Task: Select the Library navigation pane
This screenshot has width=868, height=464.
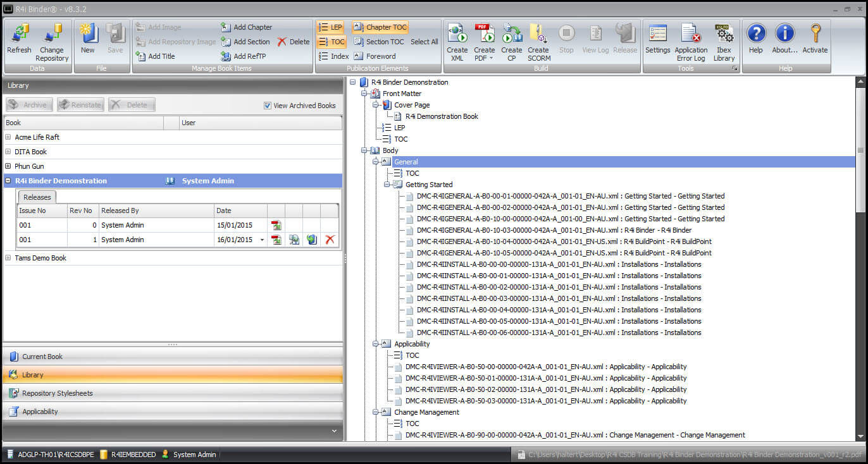Action: click(173, 375)
